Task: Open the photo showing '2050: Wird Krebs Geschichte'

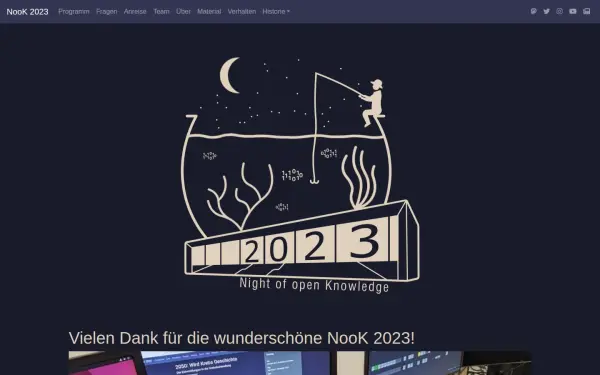Action: point(300,363)
